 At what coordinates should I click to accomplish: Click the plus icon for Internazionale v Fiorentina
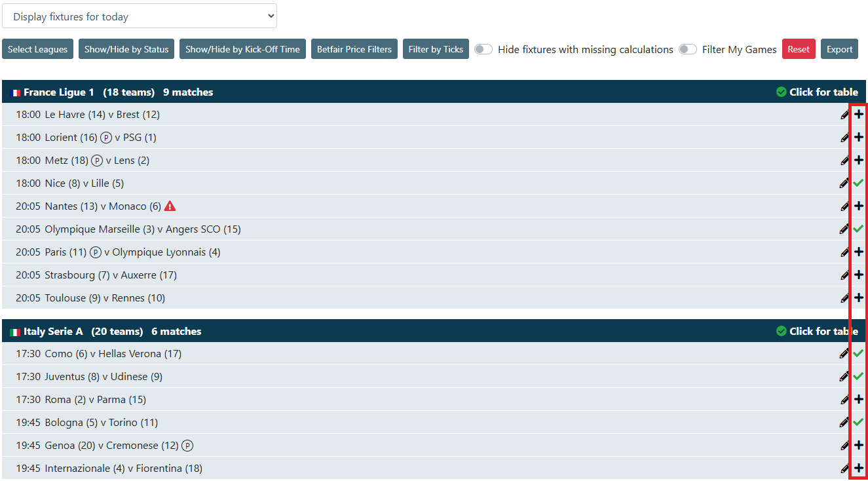point(858,469)
